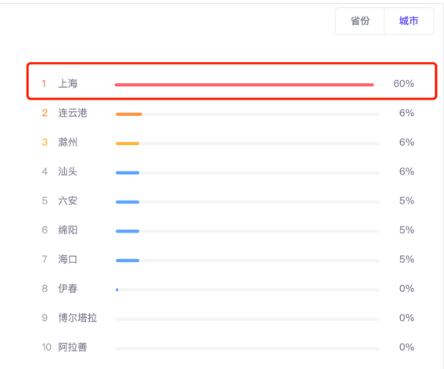This screenshot has height=369, width=444.
Task: Select the 阿拉善 city label
Action: click(x=73, y=347)
